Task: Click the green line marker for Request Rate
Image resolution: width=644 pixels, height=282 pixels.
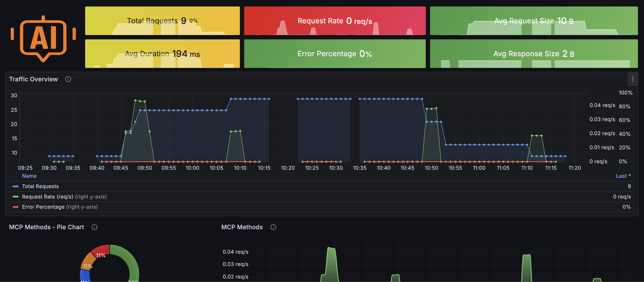Action: tap(15, 197)
